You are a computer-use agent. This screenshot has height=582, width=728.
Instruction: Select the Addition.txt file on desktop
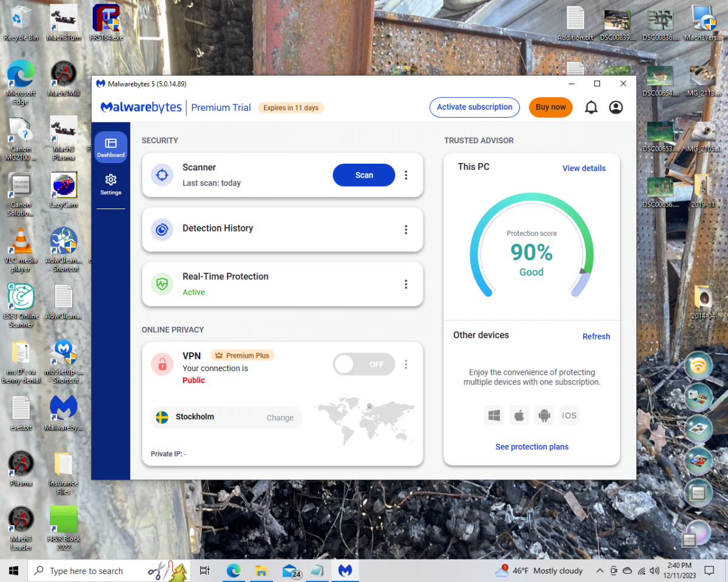click(x=575, y=23)
